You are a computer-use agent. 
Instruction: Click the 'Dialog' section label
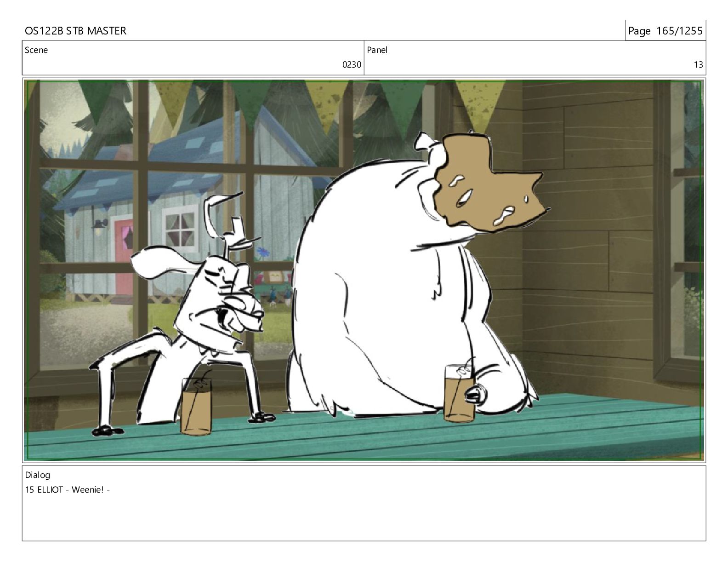pos(38,475)
